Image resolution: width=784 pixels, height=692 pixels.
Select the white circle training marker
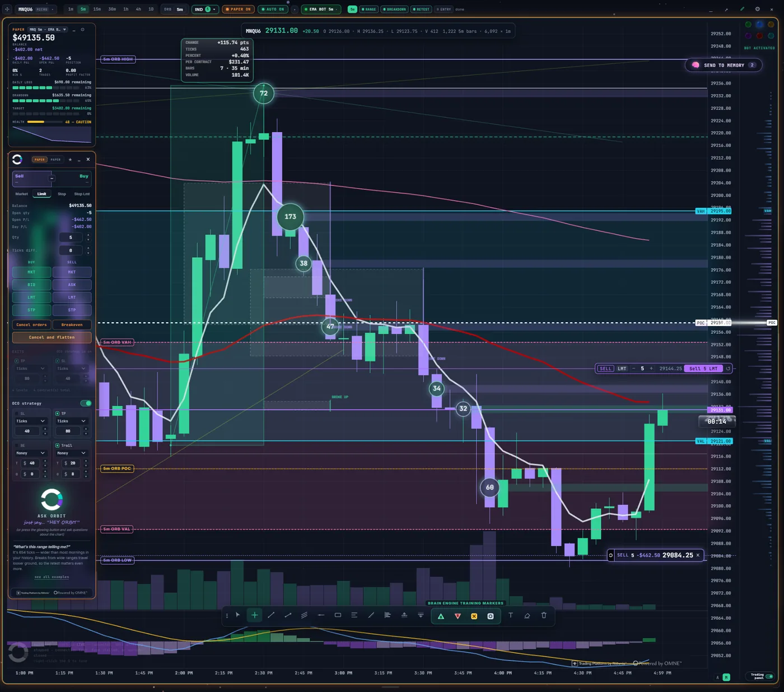click(491, 616)
